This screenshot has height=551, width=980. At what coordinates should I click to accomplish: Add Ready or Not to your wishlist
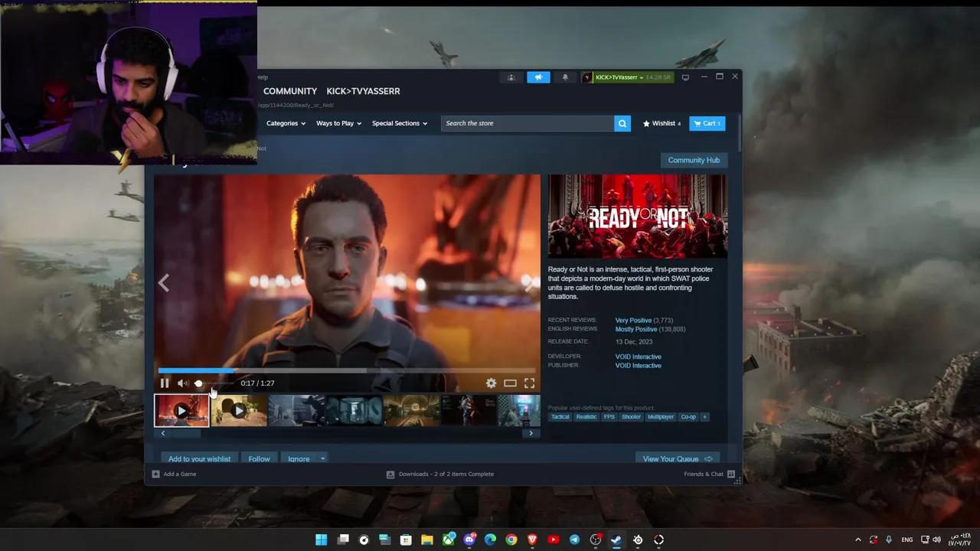tap(199, 458)
